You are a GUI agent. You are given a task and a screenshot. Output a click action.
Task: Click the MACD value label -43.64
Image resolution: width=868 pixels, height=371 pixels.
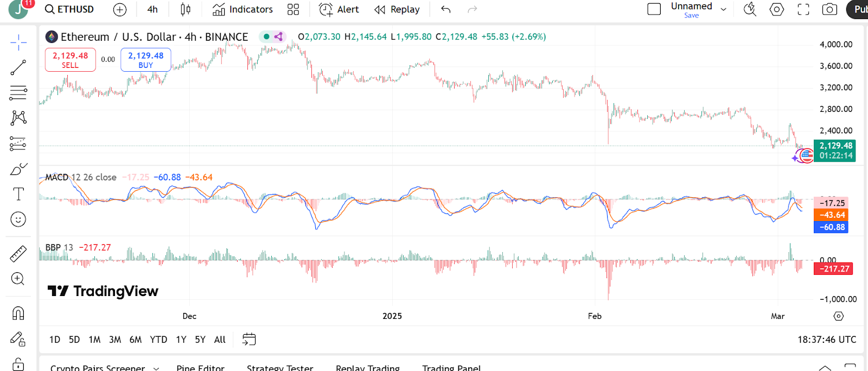pos(832,215)
